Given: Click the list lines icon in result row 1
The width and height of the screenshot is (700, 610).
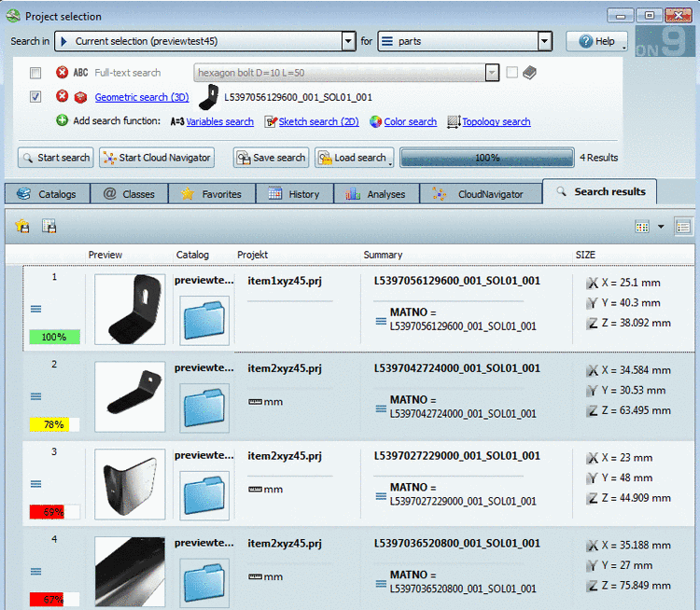Looking at the screenshot, I should click(x=36, y=309).
